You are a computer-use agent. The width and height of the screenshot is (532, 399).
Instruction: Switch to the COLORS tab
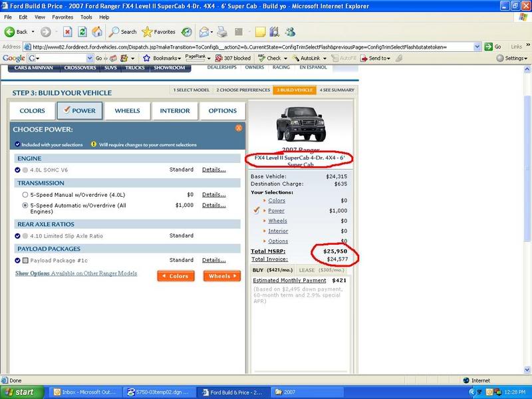click(32, 110)
